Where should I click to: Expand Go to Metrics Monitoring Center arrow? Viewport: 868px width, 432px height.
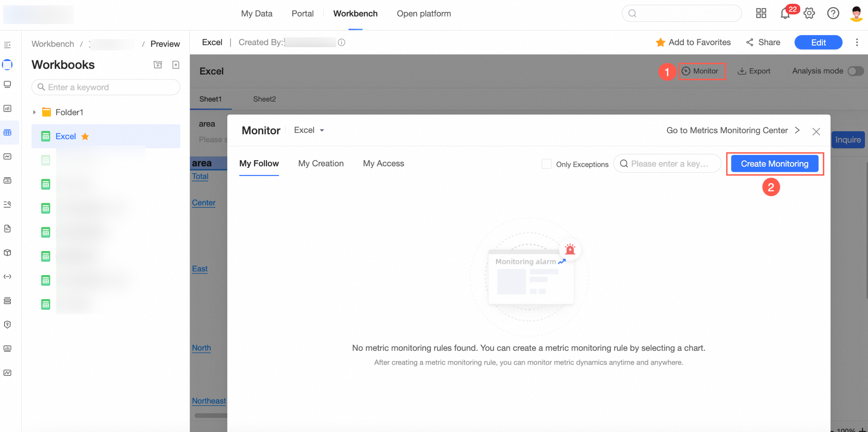[797, 130]
